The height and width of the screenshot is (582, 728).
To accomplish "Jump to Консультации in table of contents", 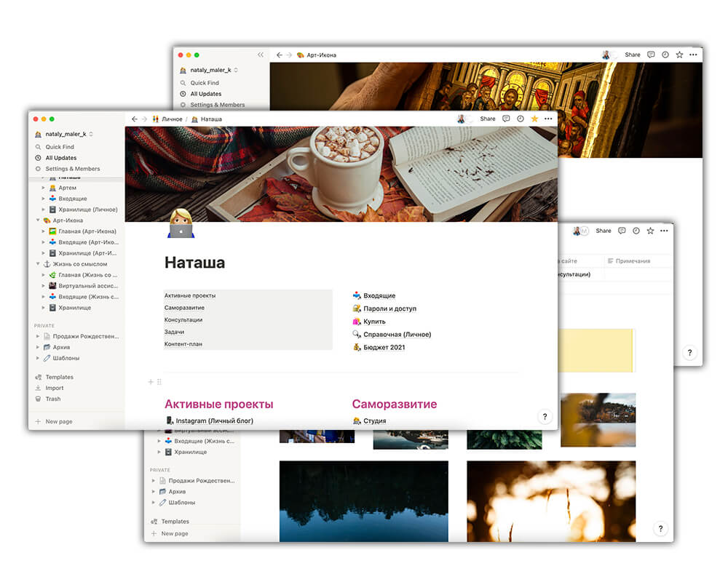I will [x=183, y=320].
